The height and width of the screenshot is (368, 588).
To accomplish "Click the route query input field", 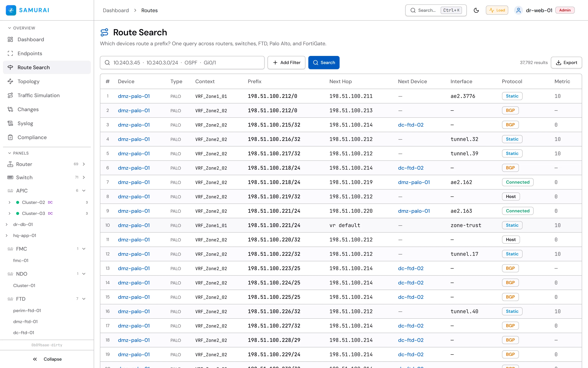I will click(182, 63).
